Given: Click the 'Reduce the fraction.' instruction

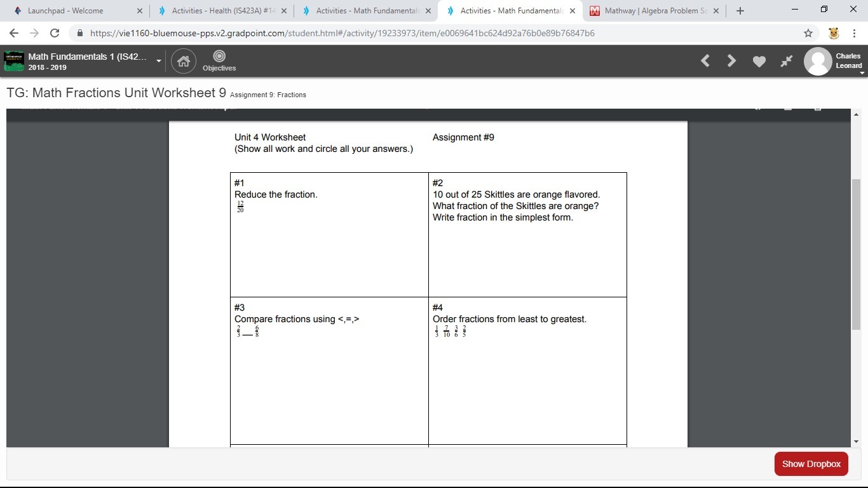Looking at the screenshot, I should coord(276,194).
